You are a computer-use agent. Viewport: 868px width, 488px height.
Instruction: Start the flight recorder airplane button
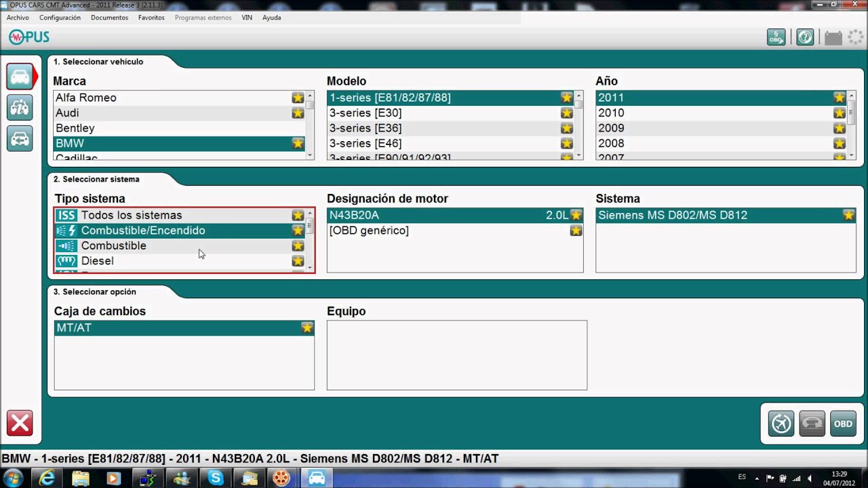point(781,424)
